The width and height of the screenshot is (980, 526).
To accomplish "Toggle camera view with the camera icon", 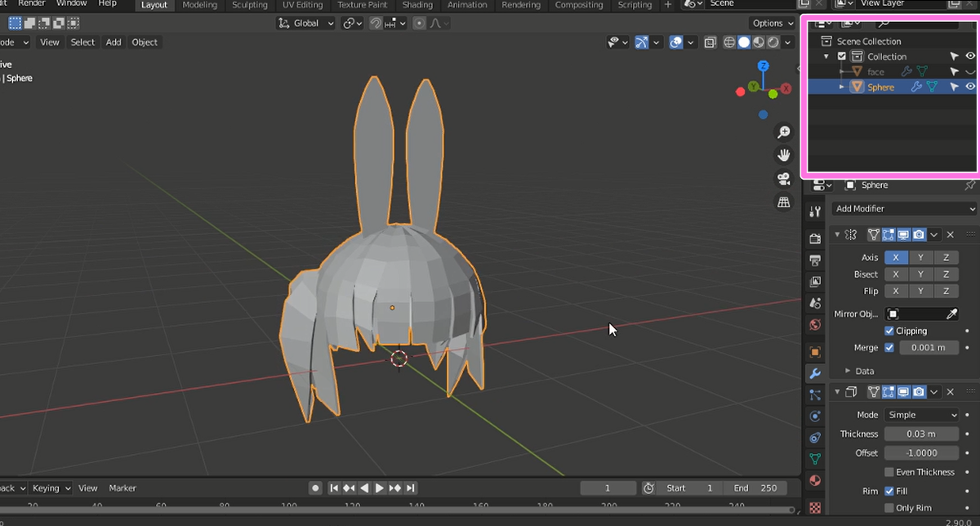I will click(x=783, y=178).
